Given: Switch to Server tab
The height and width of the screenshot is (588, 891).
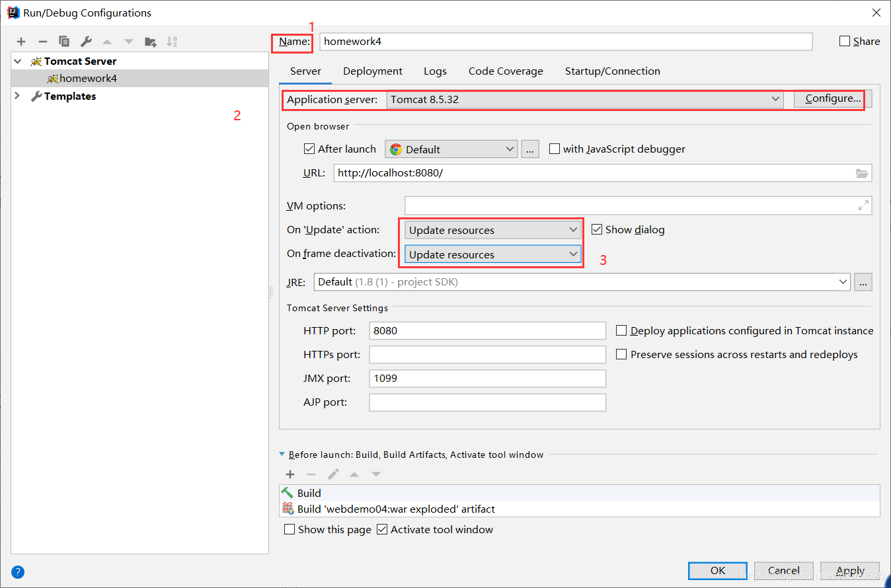Looking at the screenshot, I should click(x=305, y=71).
